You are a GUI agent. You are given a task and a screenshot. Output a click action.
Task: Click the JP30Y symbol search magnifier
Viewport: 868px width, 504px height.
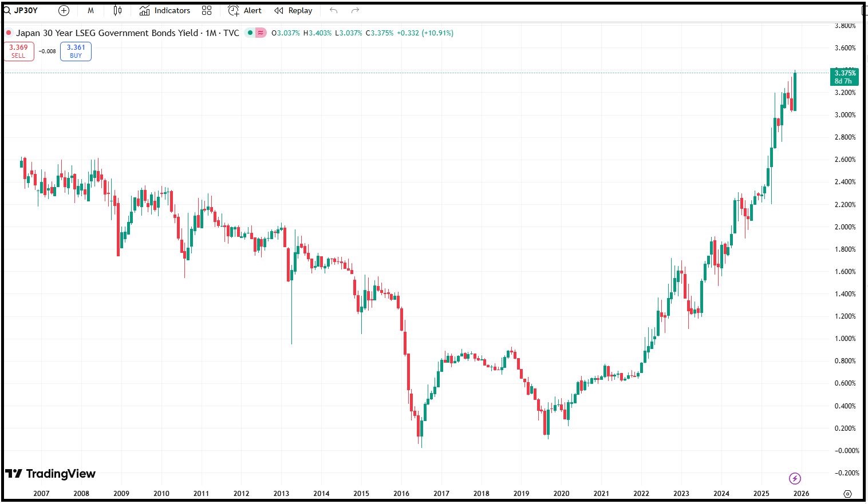coord(7,10)
